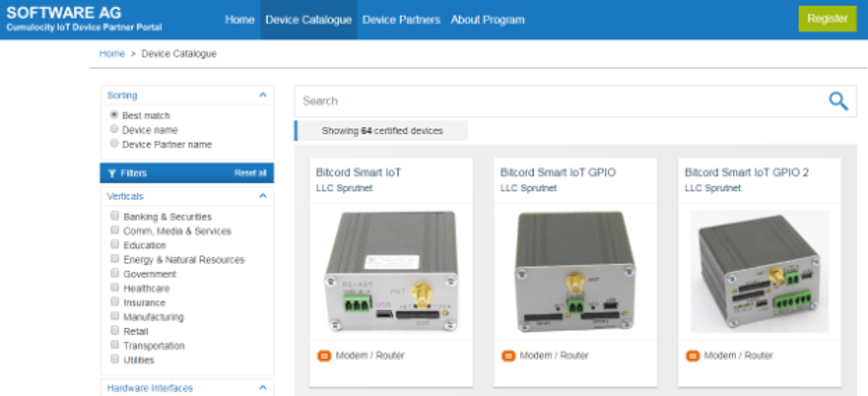This screenshot has height=396, width=868.
Task: Click the Showing 64 certified devices text
Action: pyautogui.click(x=382, y=131)
